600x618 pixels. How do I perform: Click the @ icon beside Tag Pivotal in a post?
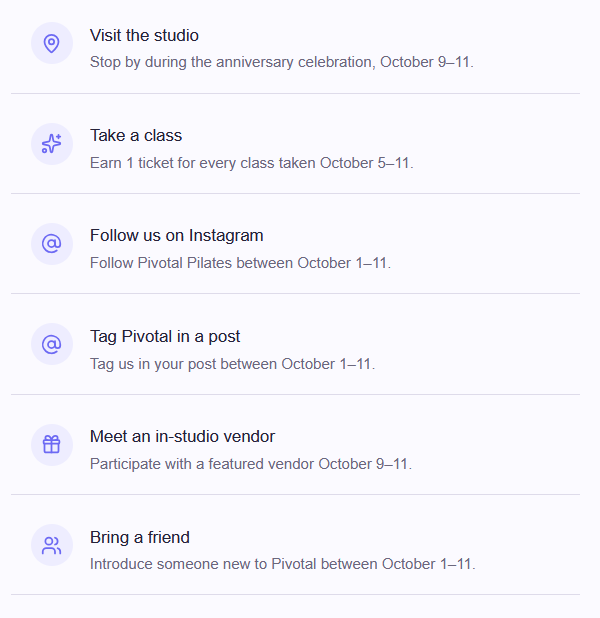pyautogui.click(x=52, y=344)
